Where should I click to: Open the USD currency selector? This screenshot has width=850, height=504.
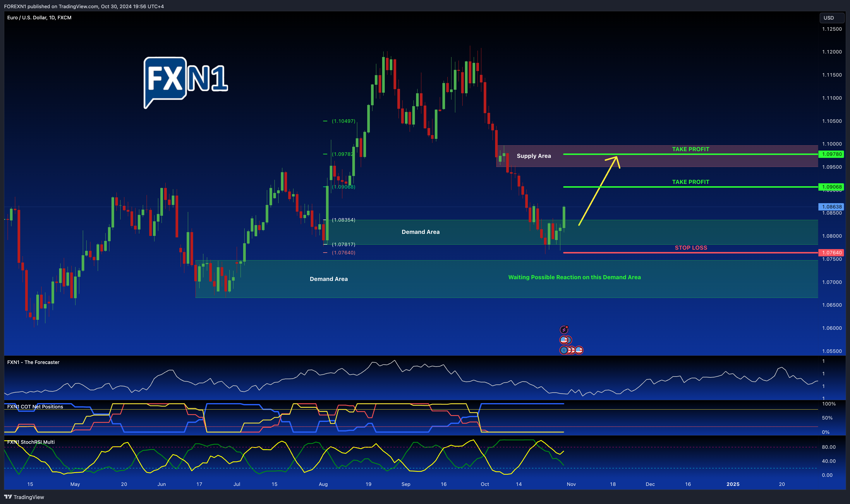(832, 18)
